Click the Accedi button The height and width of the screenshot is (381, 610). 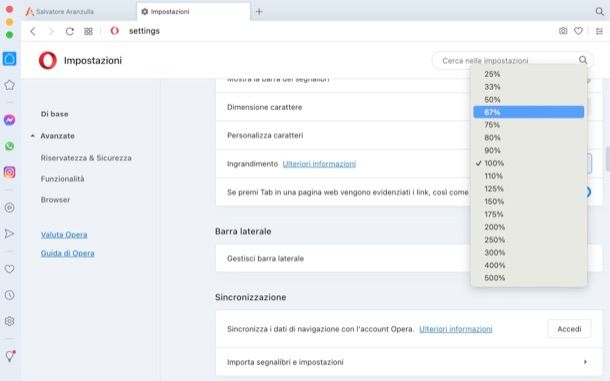569,329
